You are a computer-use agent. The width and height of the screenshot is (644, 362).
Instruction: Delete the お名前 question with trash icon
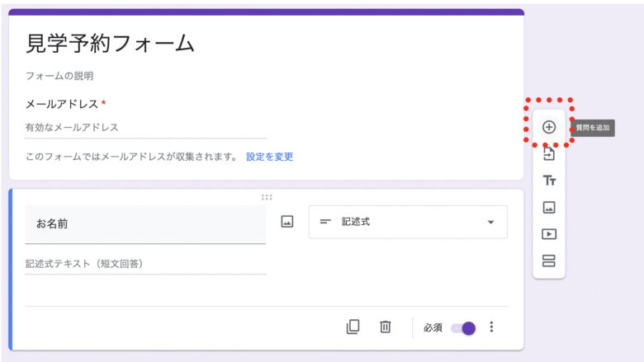pyautogui.click(x=385, y=327)
